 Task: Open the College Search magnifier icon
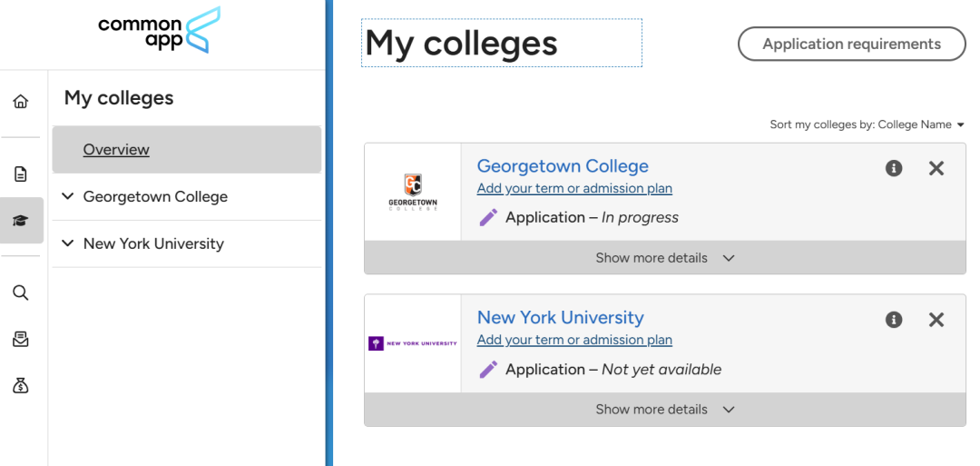tap(21, 292)
